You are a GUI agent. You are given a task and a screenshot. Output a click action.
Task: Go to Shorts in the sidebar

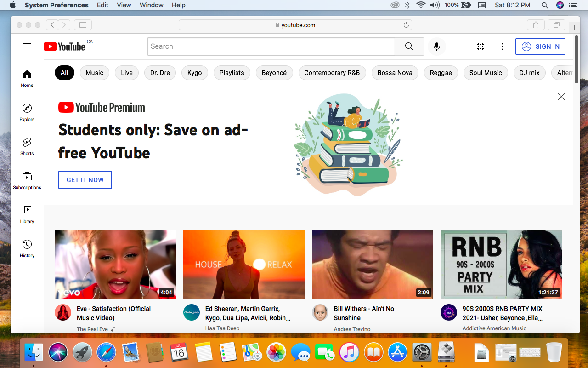(27, 146)
